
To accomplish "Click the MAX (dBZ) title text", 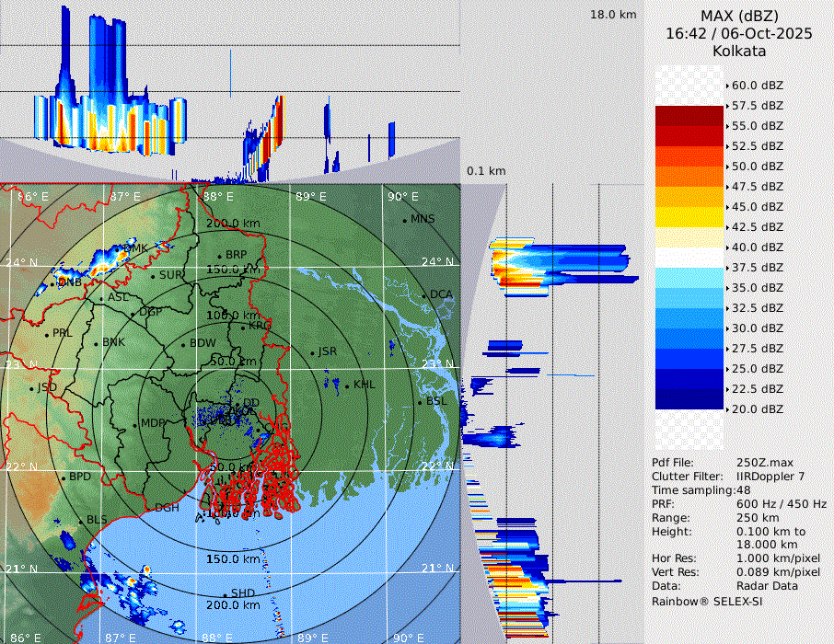I will (x=738, y=16).
